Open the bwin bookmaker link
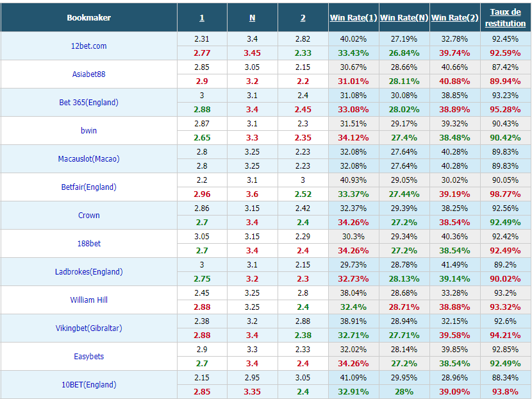The width and height of the screenshot is (532, 399). [x=89, y=131]
